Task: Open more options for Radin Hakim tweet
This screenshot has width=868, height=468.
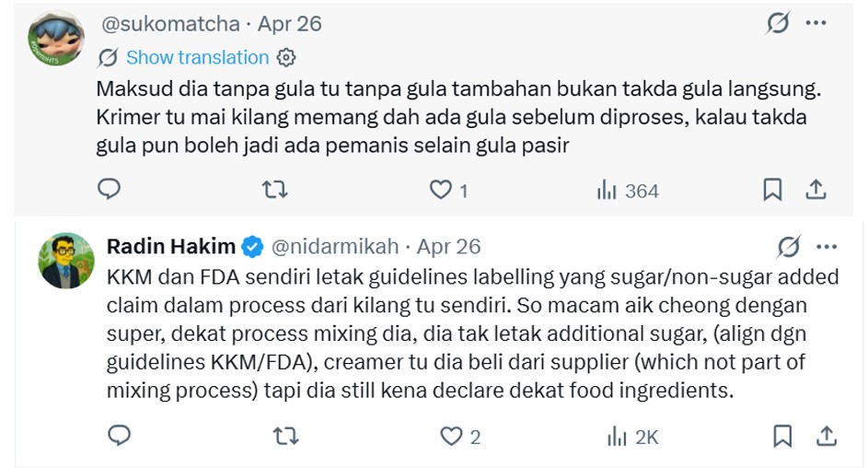Action: click(827, 247)
